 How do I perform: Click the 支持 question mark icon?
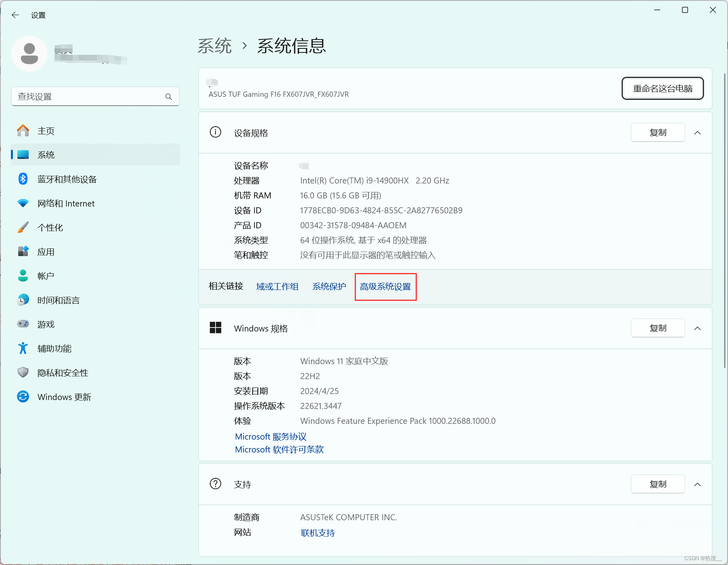point(215,484)
